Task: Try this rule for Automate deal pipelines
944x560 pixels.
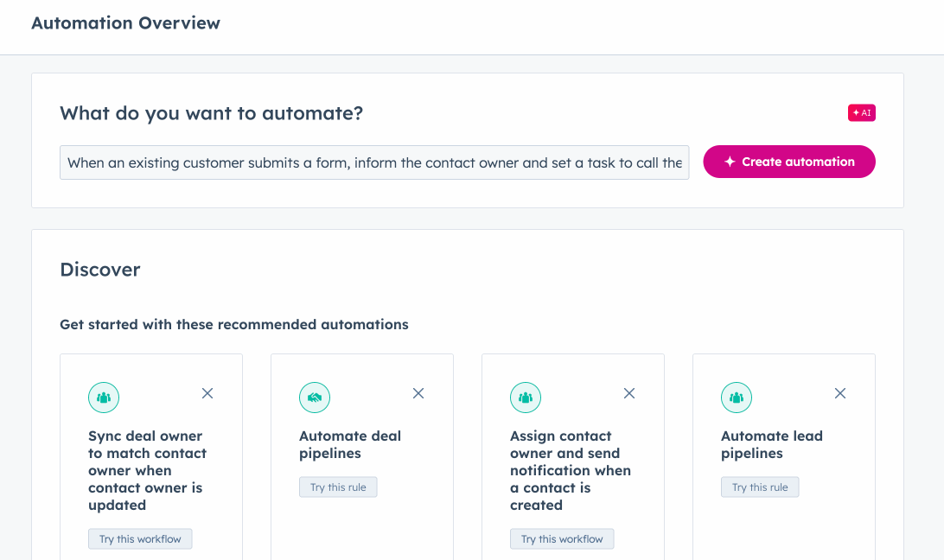Action: point(338,487)
